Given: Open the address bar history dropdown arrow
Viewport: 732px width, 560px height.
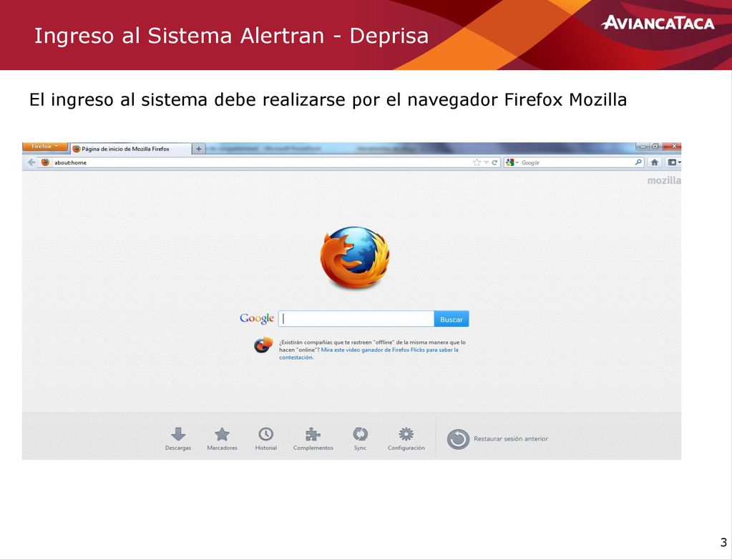Looking at the screenshot, I should 486,162.
